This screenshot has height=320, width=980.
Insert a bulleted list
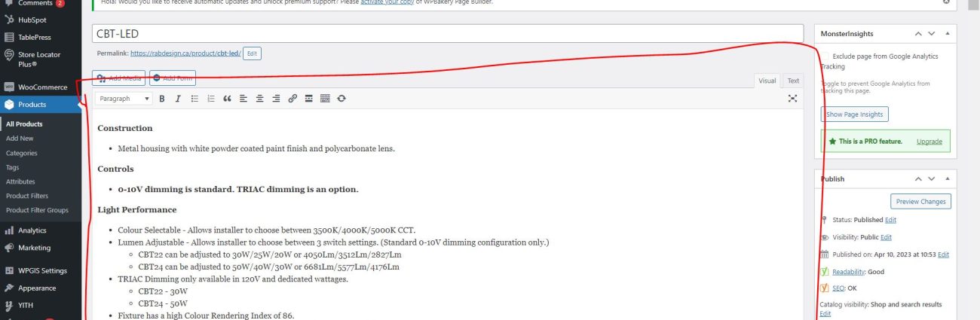[x=194, y=99]
